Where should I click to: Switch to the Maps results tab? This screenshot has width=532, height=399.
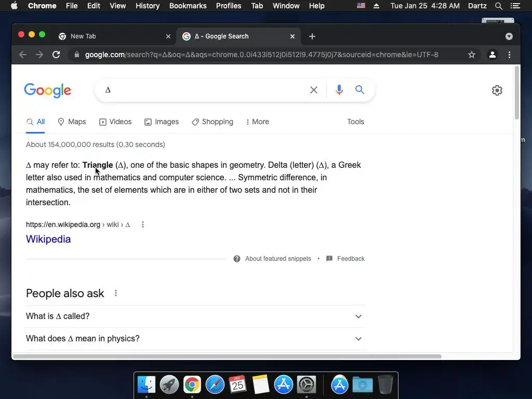72,122
